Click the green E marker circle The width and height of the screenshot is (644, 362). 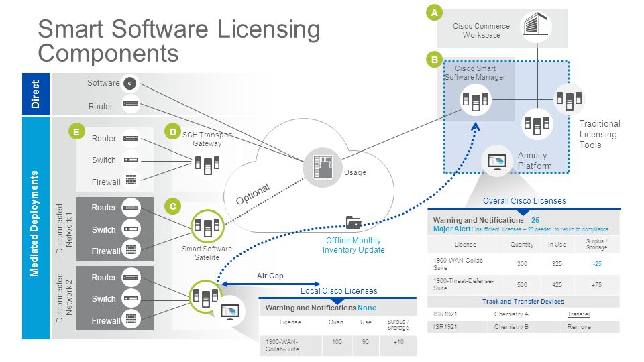click(x=76, y=131)
